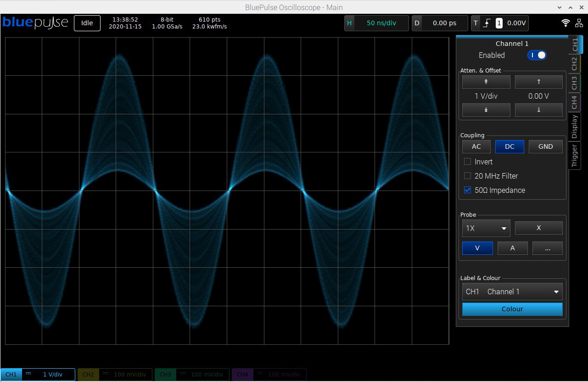The image size is (588, 382).
Task: Click the CH1 DC coupling symbol in bottom bar
Action: (28, 374)
